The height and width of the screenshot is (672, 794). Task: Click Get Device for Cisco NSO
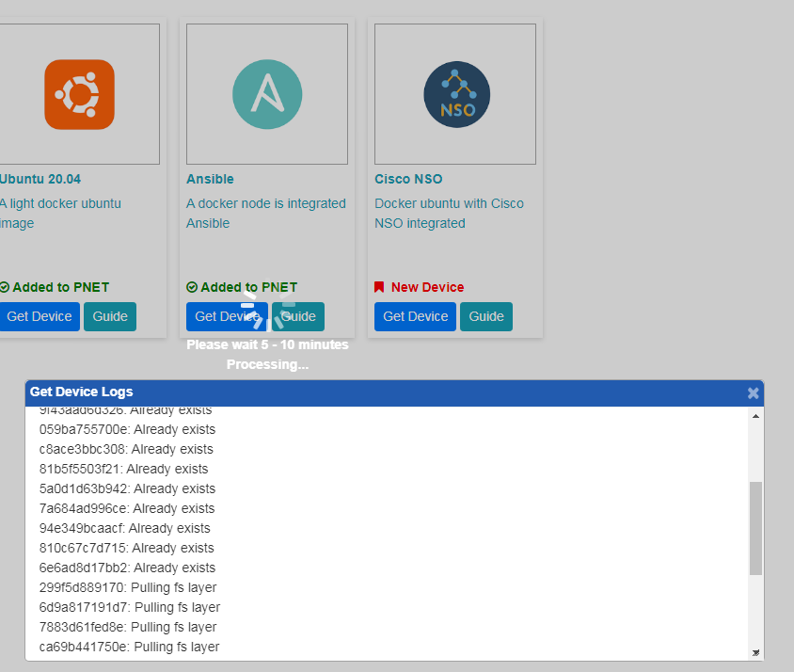click(x=415, y=316)
